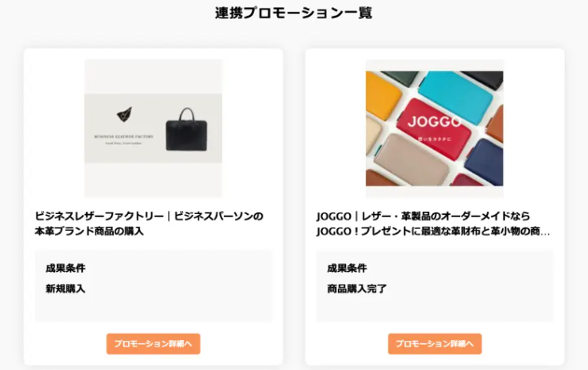Click the yellow wallet in JOGGO image

383,94
